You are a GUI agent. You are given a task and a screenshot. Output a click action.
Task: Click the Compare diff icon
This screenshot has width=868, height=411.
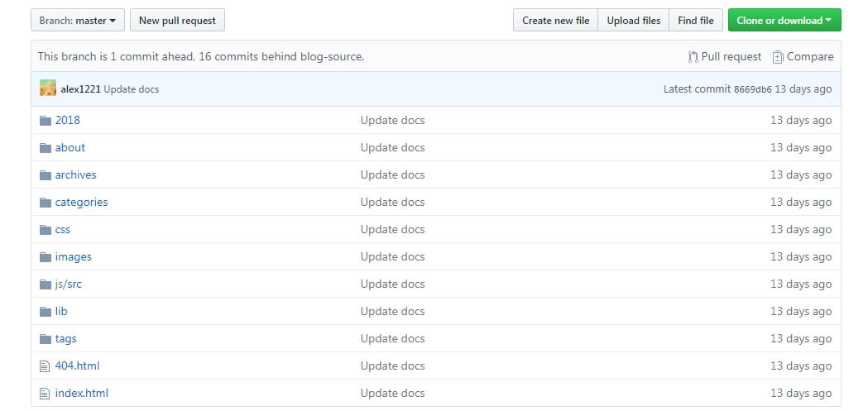pos(778,57)
